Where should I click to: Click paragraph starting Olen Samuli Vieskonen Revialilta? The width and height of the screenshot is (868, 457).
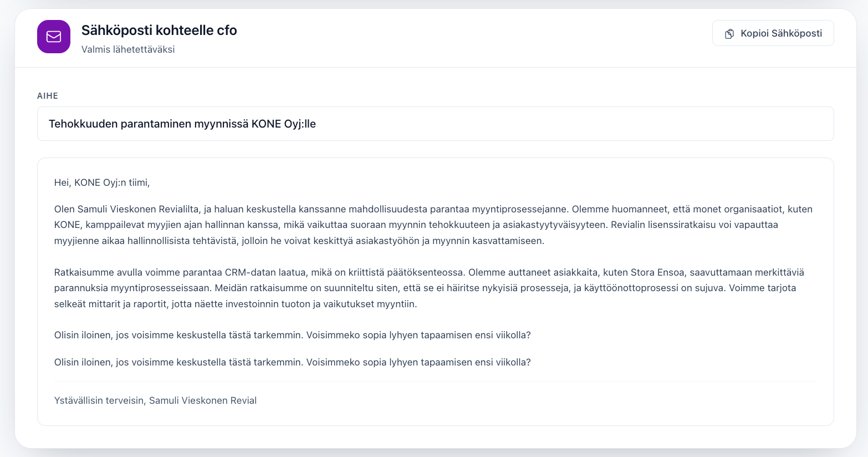tap(433, 225)
